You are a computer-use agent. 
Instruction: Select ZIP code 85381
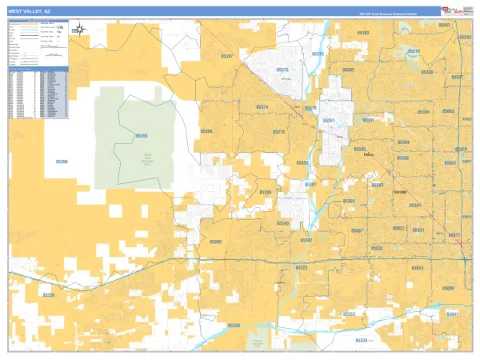(x=368, y=120)
